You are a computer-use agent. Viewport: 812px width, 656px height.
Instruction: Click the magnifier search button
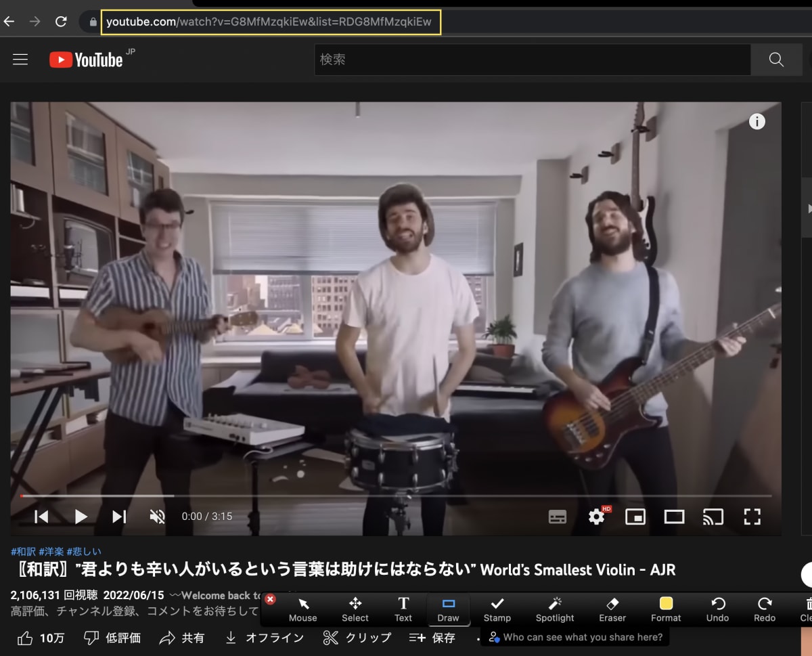pos(776,60)
